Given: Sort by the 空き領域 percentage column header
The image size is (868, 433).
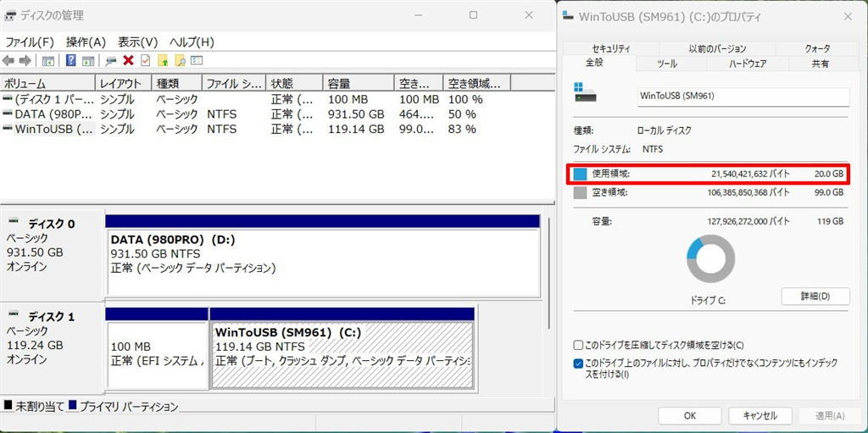Looking at the screenshot, I should (476, 84).
